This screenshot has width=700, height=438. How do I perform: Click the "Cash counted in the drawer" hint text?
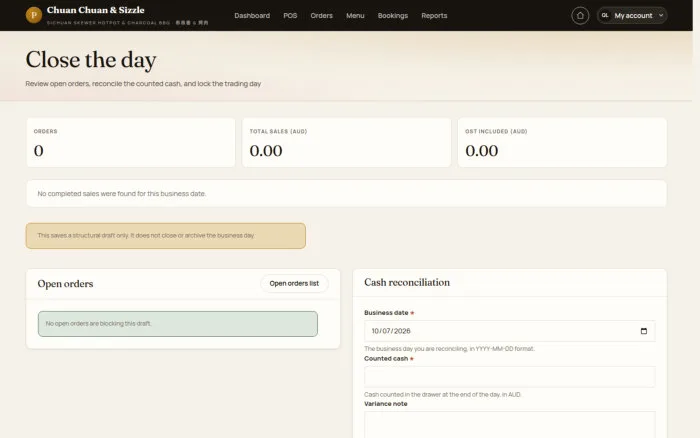[442, 394]
